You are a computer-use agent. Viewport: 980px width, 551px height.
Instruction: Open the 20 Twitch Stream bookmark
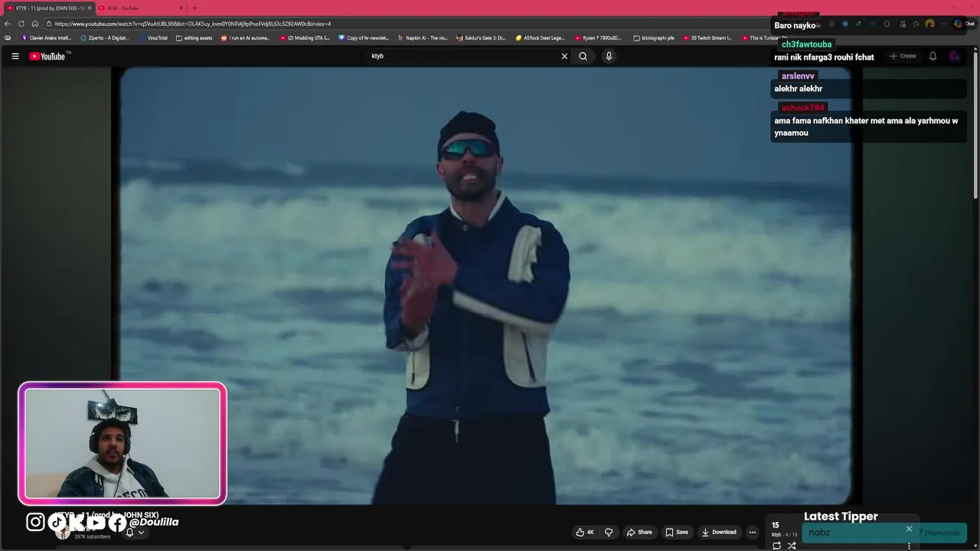(x=707, y=37)
